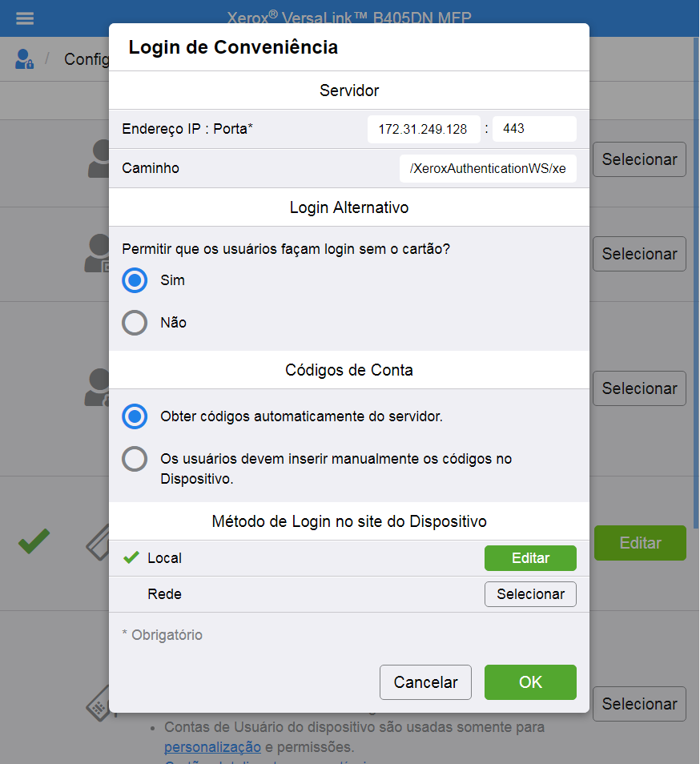Click the user lock icon in breadcrumb
Viewport: 700px width, 764px height.
tap(25, 59)
